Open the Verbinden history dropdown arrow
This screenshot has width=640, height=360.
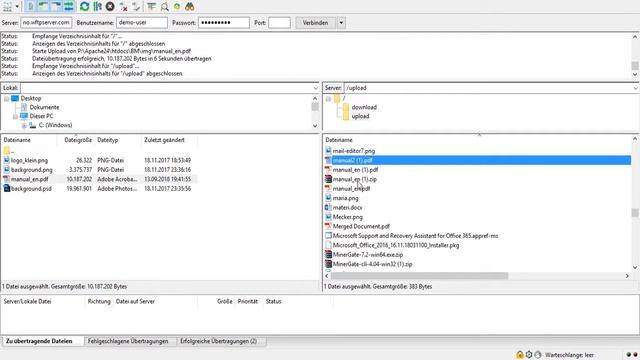click(x=341, y=23)
